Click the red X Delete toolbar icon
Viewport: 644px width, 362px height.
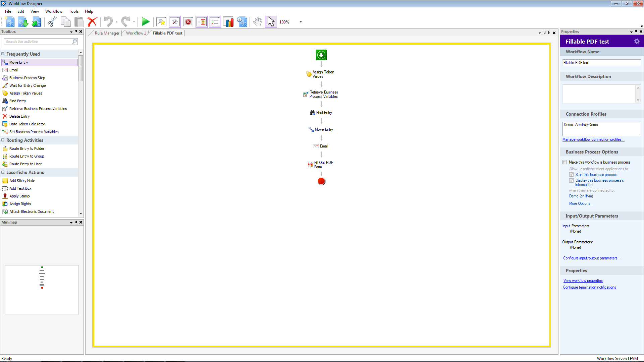[92, 22]
